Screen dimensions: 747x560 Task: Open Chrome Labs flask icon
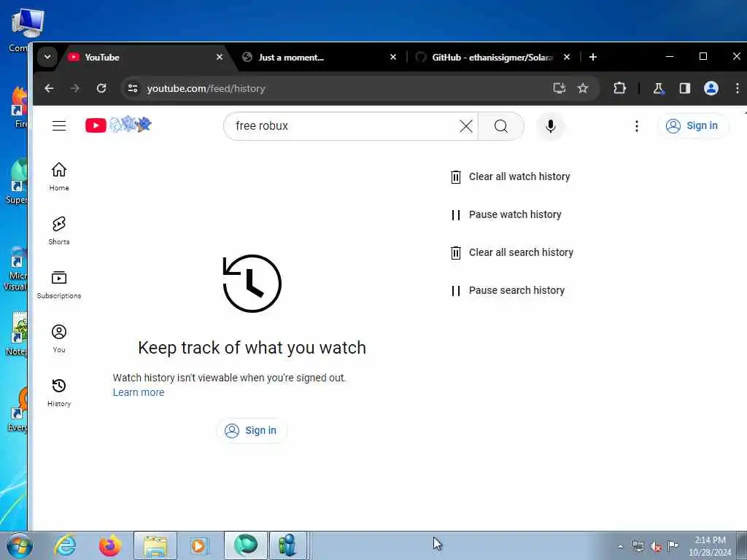tap(659, 88)
